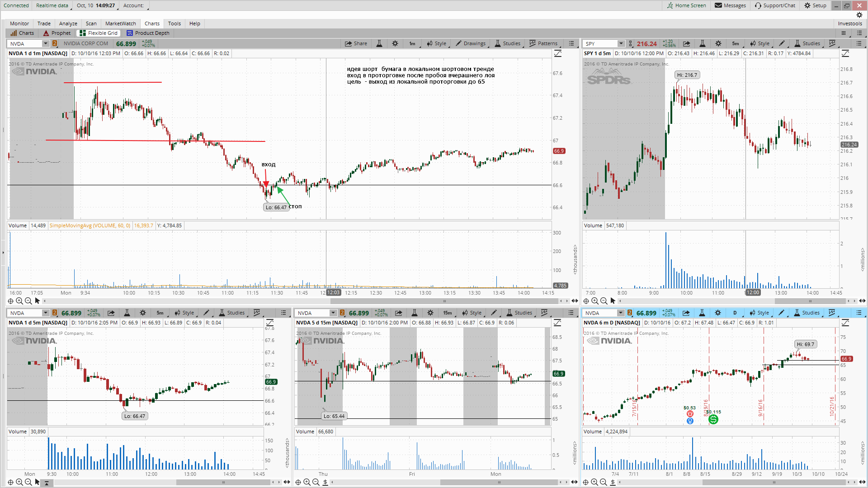Screen dimensions: 868x488
Task: Open 1m timeframe selector in top-left chart
Action: click(412, 44)
